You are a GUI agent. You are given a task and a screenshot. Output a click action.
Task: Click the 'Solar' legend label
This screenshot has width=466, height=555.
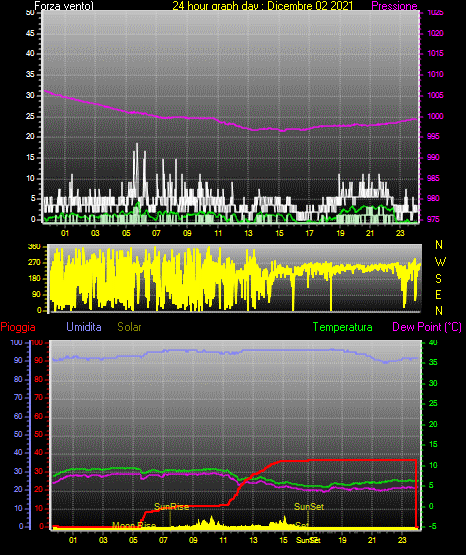tap(129, 327)
